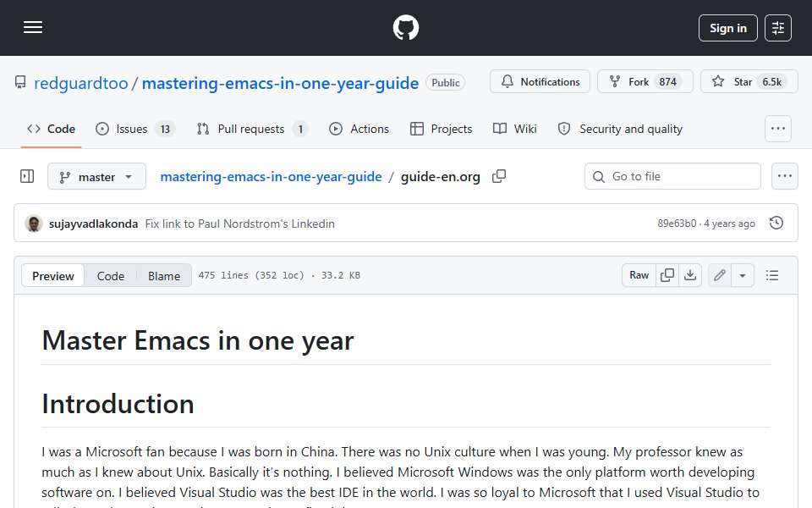The width and height of the screenshot is (812, 508).
Task: Copy raw file contents
Action: [667, 275]
